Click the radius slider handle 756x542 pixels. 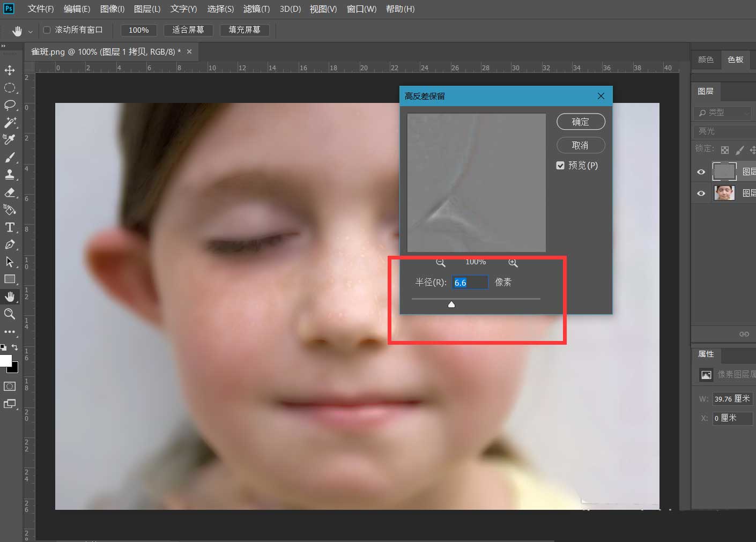click(x=451, y=305)
